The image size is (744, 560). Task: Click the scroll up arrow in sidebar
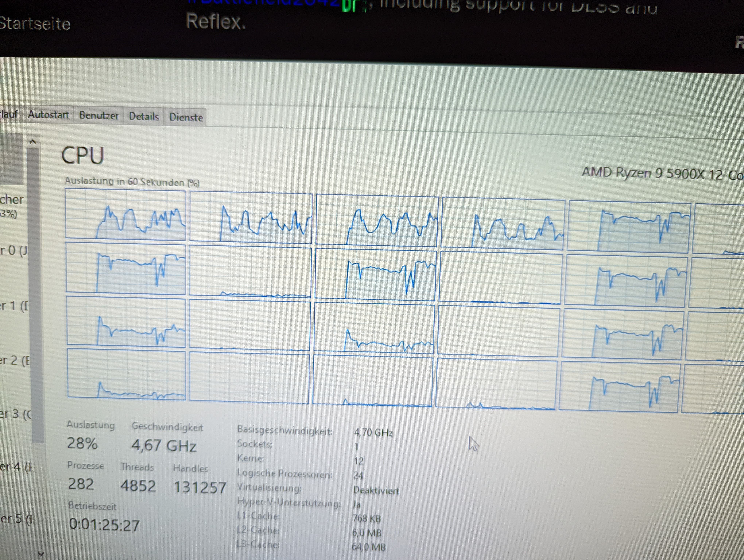(33, 142)
